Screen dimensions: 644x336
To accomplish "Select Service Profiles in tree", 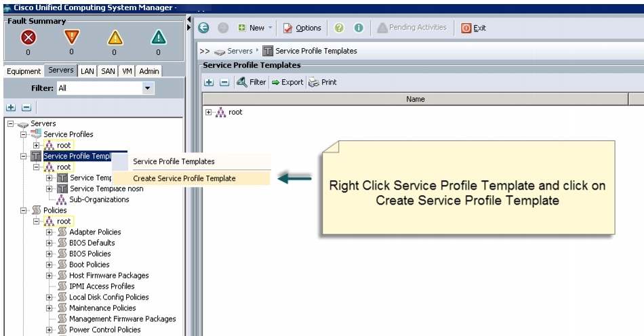I will 68,134.
